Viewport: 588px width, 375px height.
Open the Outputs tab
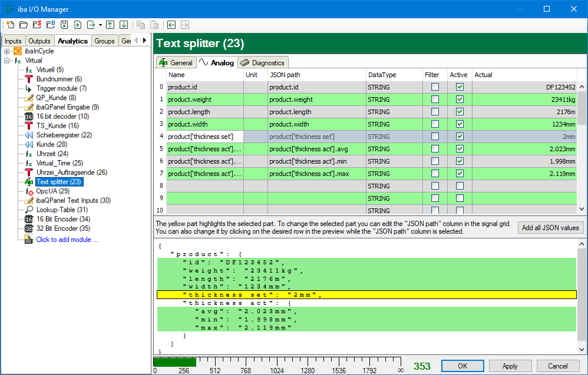[39, 41]
